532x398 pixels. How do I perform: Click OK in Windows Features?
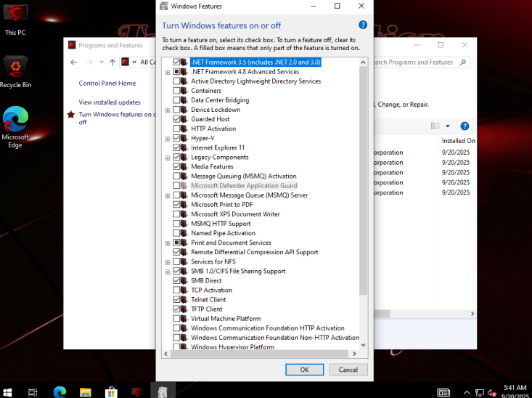point(304,370)
